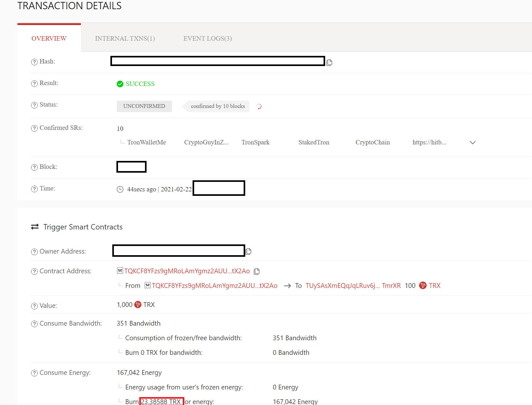Click the Hash help icon
This screenshot has width=532, height=405.
pos(34,62)
